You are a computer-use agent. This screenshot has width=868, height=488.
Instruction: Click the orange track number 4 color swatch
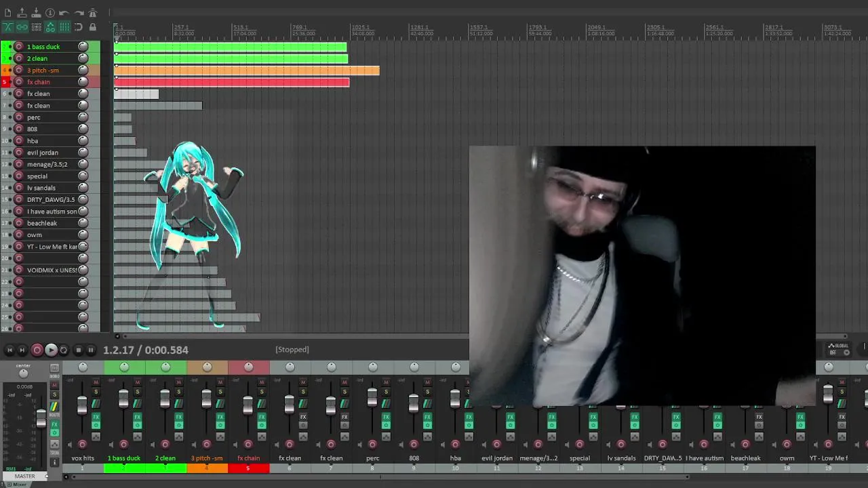tap(207, 468)
